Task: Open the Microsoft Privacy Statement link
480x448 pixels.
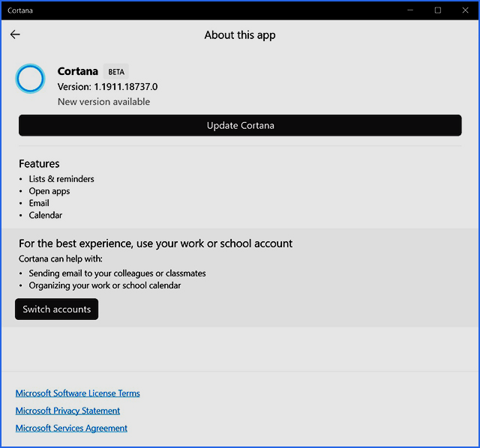Action: pos(67,411)
